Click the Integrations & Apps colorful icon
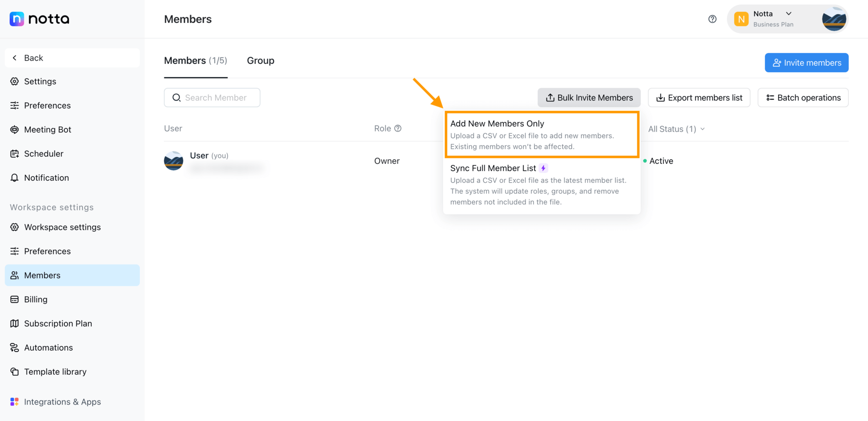 (x=15, y=402)
